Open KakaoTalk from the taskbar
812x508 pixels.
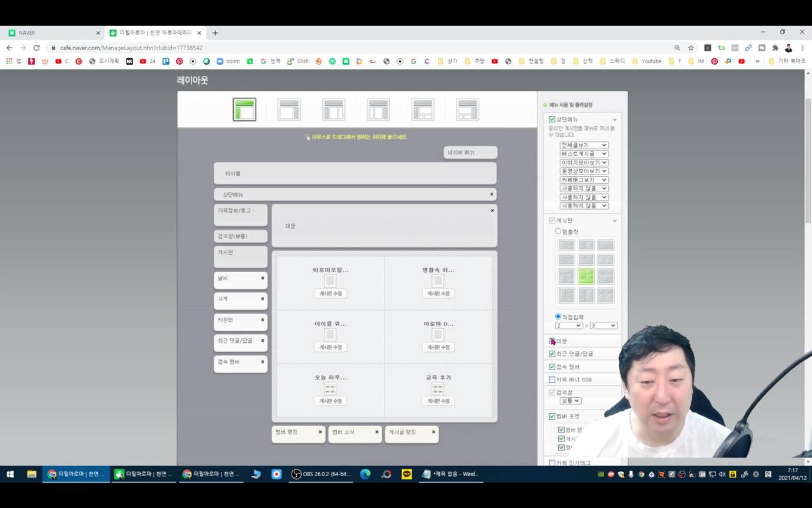pos(406,474)
